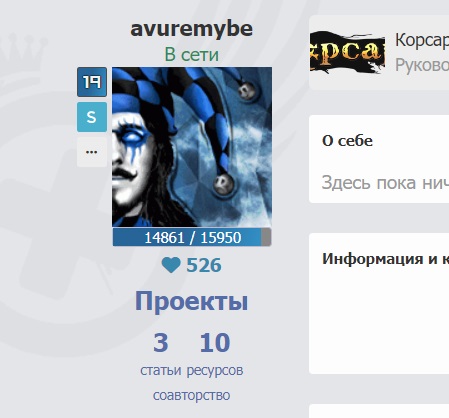Viewport: 449px width, 418px height.
Task: Open the 10 ресурсов counter
Action: [x=215, y=354]
